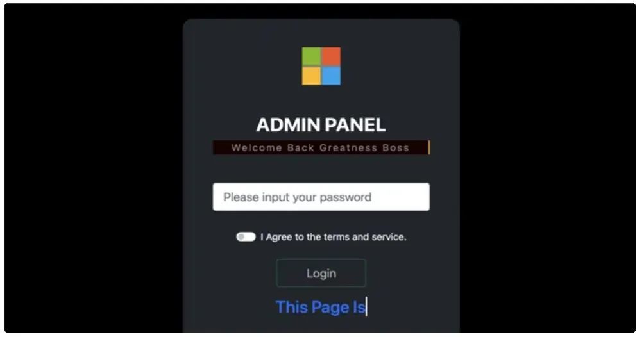644x337 pixels.
Task: Click the orange caret bar beside the banner
Action: (429, 148)
